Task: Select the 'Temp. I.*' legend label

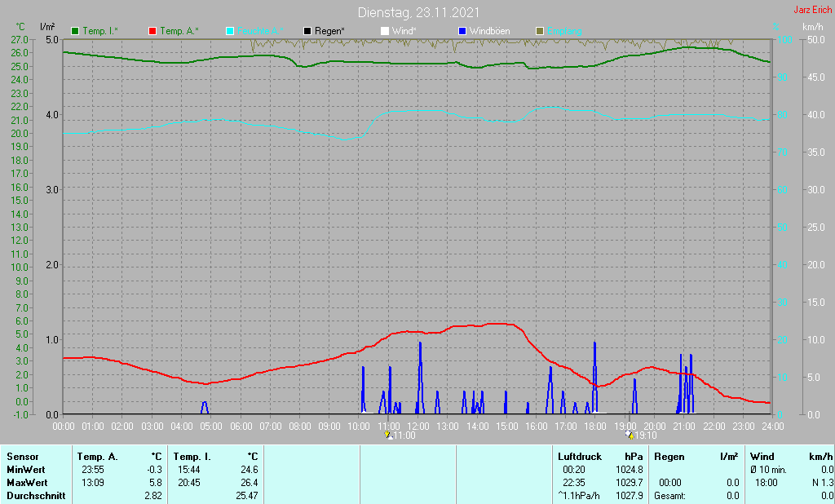Action: tap(100, 32)
